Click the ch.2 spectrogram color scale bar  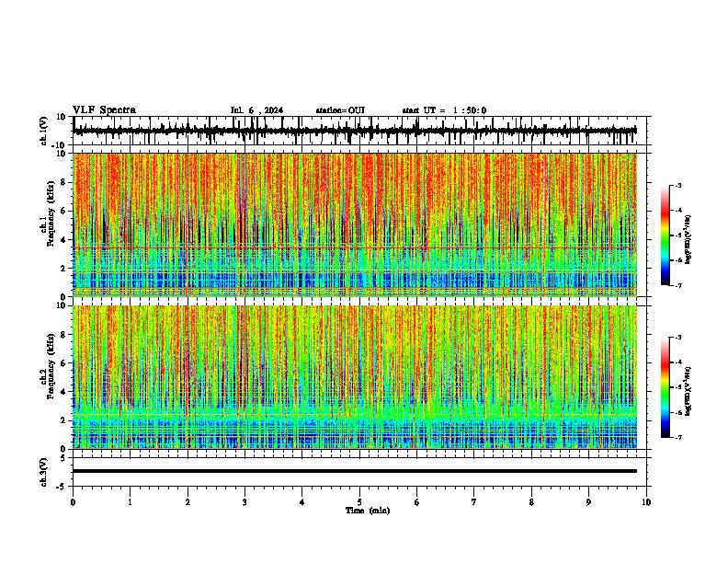click(x=665, y=387)
